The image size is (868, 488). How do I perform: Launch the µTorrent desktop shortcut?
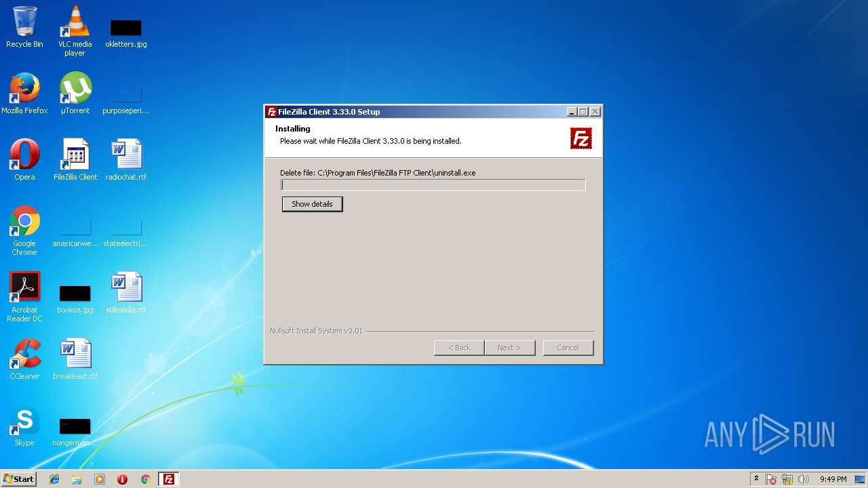pos(75,94)
